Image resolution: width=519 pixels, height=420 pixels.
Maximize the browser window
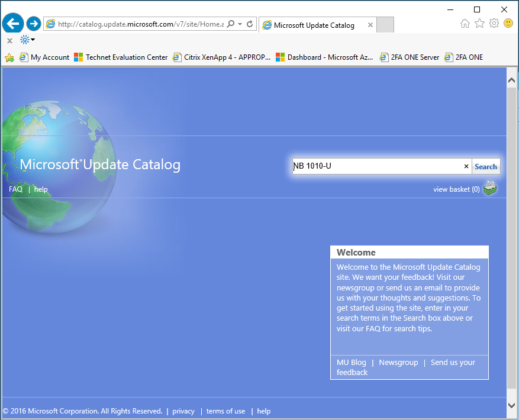477,9
